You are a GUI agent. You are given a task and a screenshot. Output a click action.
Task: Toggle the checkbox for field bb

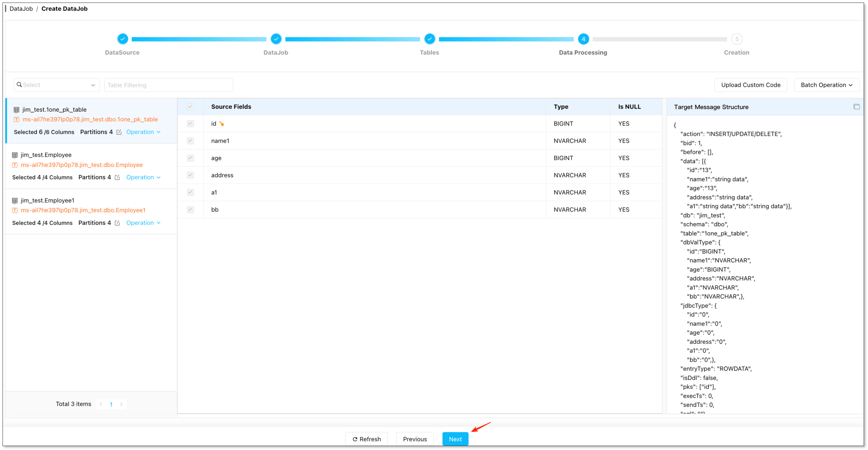pos(190,210)
